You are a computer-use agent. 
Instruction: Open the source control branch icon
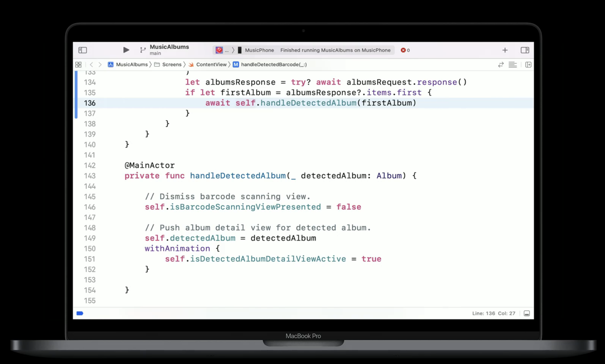pyautogui.click(x=142, y=50)
